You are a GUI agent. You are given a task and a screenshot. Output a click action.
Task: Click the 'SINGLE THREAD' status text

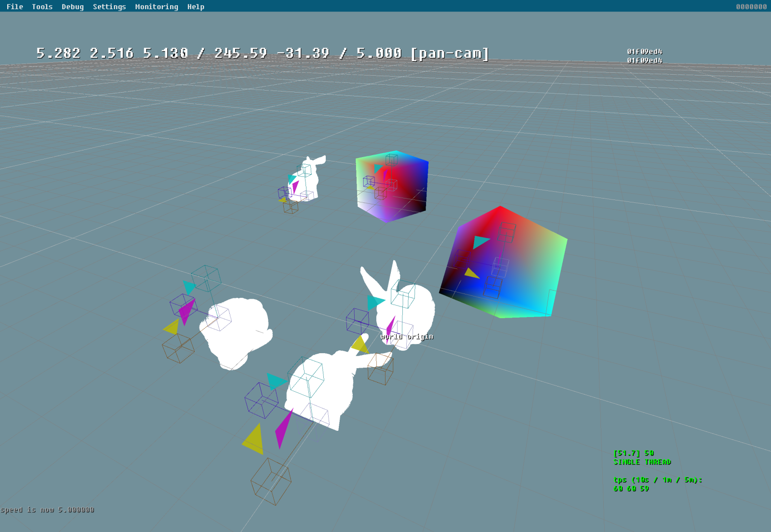642,462
